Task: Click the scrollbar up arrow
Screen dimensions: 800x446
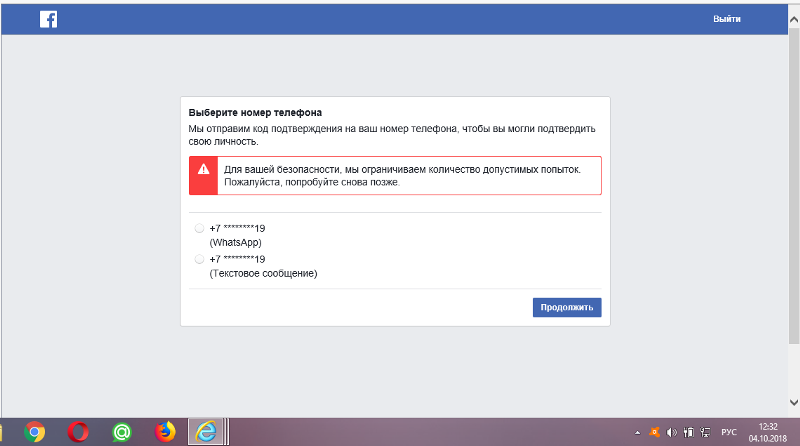Action: pyautogui.click(x=794, y=19)
